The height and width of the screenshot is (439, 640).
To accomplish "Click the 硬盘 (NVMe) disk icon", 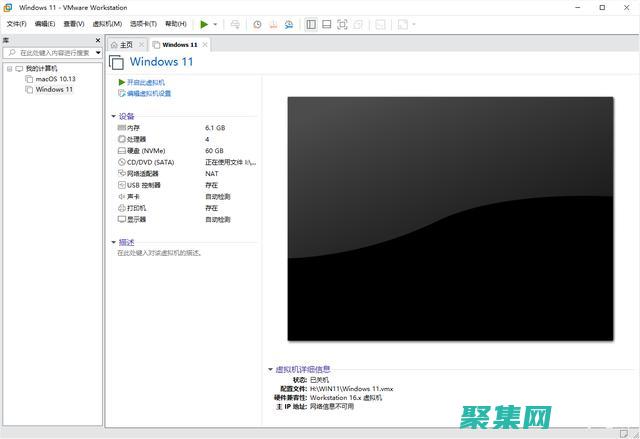I will pos(122,151).
